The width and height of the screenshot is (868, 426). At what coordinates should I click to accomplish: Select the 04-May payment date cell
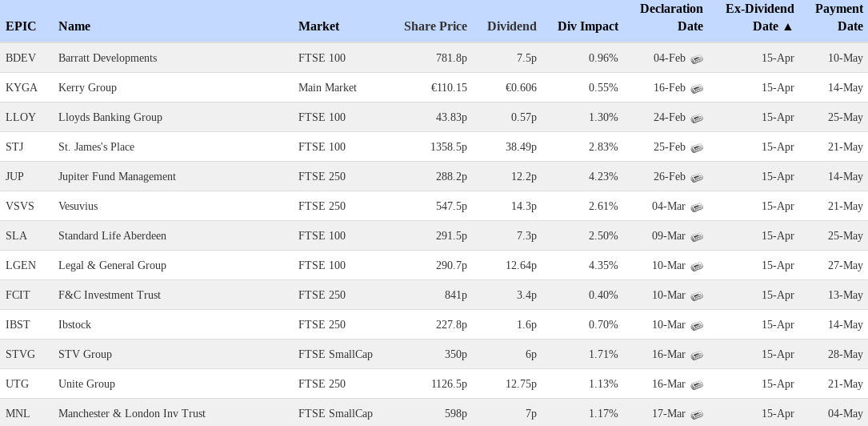click(846, 414)
